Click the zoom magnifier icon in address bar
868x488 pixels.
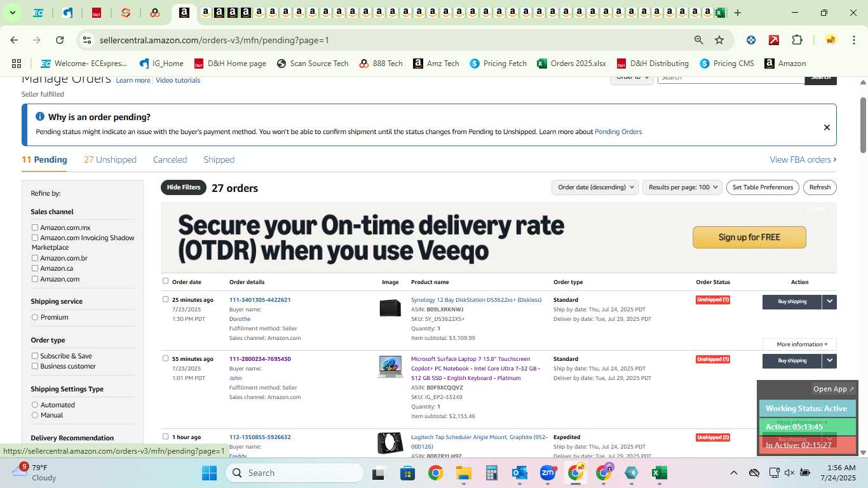tap(699, 40)
